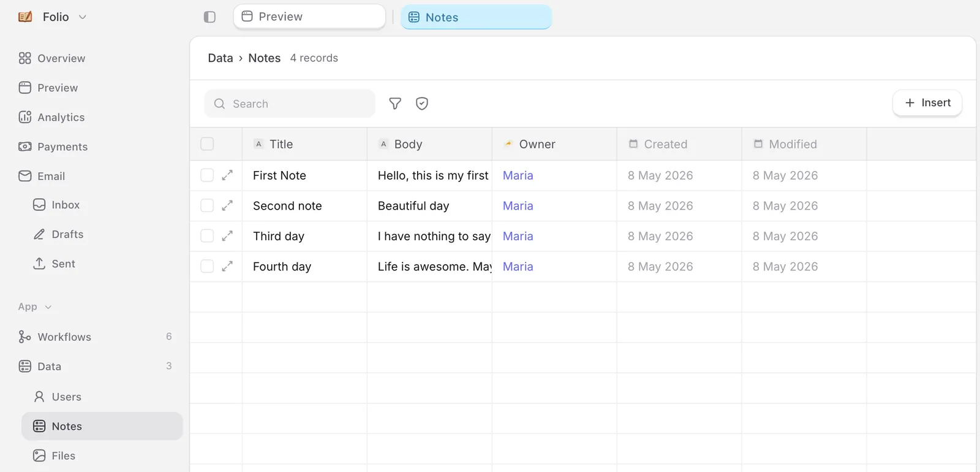Open Maria owner link in Second note row
The height and width of the screenshot is (472, 980).
click(518, 206)
